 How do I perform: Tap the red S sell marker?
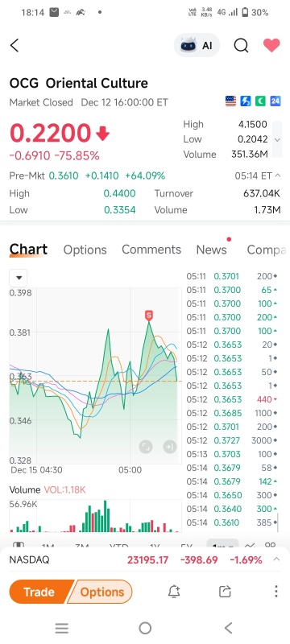point(149,316)
